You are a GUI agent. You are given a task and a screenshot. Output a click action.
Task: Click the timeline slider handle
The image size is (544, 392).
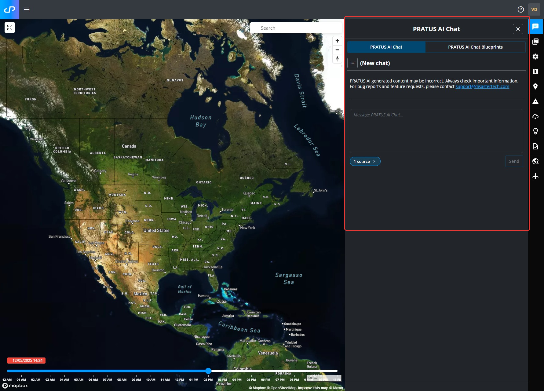click(208, 371)
